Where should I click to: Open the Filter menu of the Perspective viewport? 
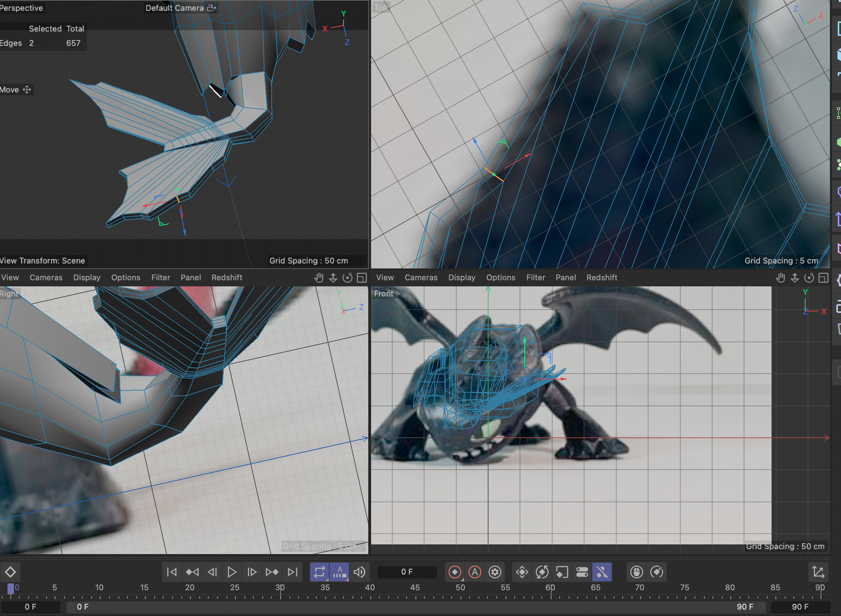[x=160, y=277]
